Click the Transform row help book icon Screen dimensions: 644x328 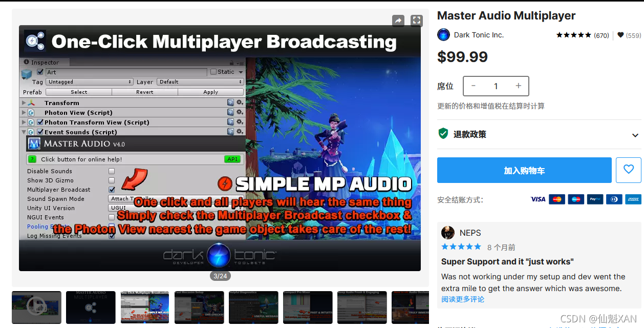click(230, 103)
